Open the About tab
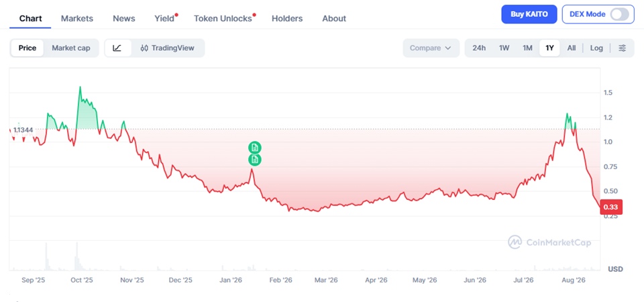Viewport: 644px width, 302px height. 334,19
